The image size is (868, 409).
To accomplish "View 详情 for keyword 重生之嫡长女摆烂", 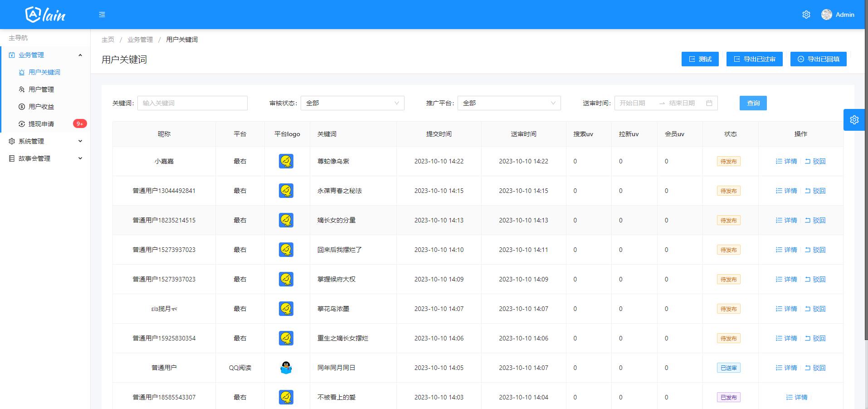I will 786,338.
